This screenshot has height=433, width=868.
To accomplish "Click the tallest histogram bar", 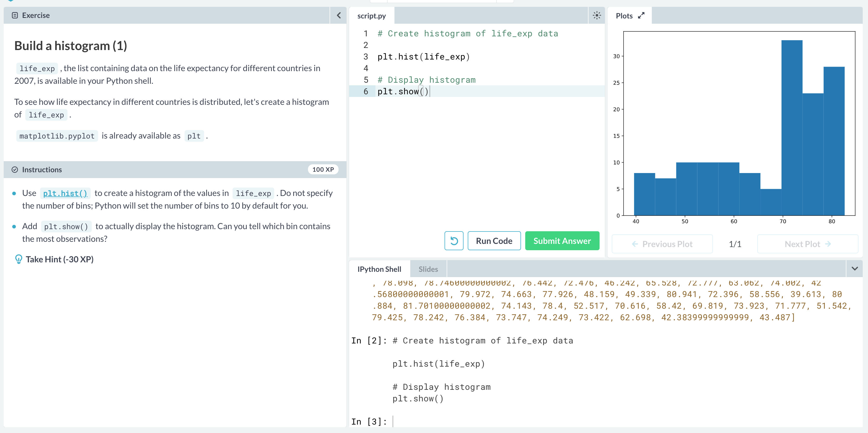I will [x=792, y=128].
